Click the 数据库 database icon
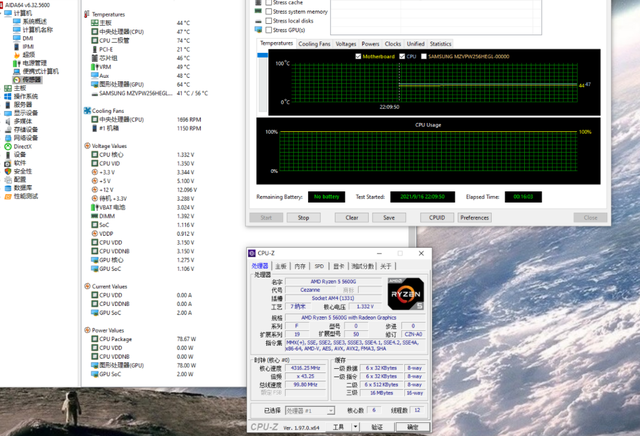 (8, 188)
